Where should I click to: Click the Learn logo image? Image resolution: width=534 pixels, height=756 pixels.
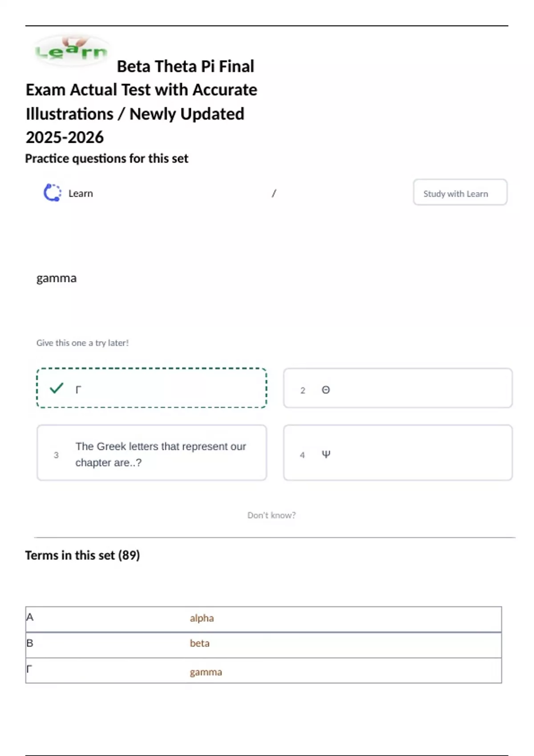click(71, 51)
